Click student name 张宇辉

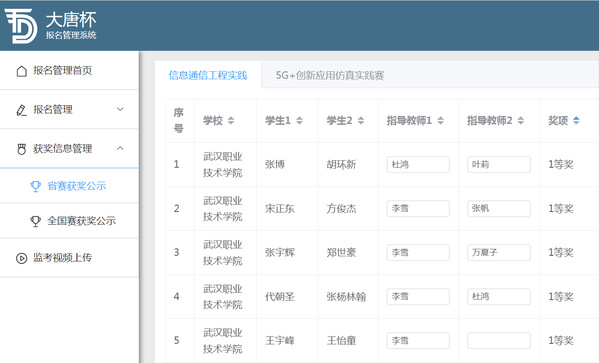(280, 253)
